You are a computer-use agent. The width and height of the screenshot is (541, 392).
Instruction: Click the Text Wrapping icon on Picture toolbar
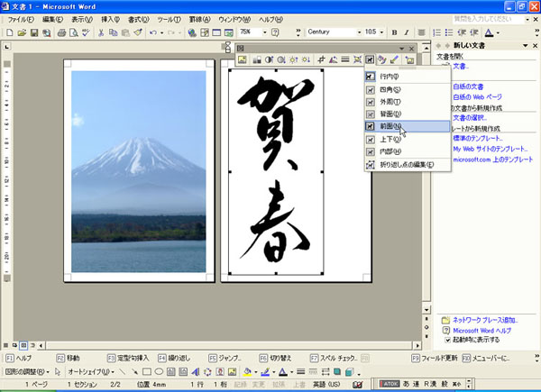click(x=370, y=59)
